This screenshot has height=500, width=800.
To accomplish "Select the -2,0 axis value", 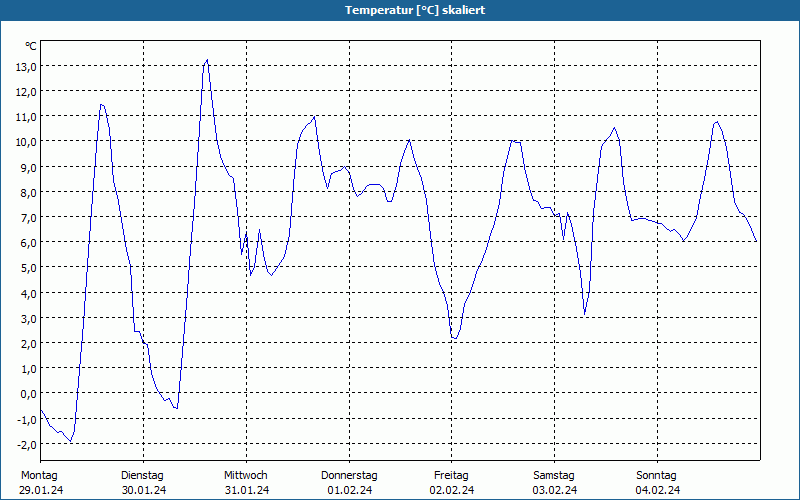I will (26, 444).
